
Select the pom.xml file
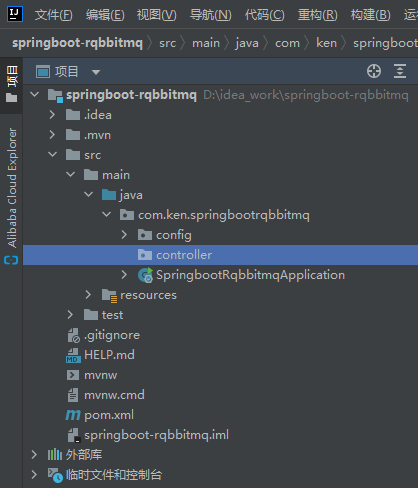109,415
